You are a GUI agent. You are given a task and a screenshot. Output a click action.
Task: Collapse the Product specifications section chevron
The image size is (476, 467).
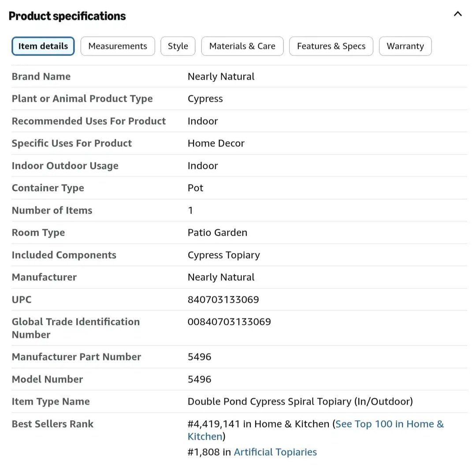(458, 14)
